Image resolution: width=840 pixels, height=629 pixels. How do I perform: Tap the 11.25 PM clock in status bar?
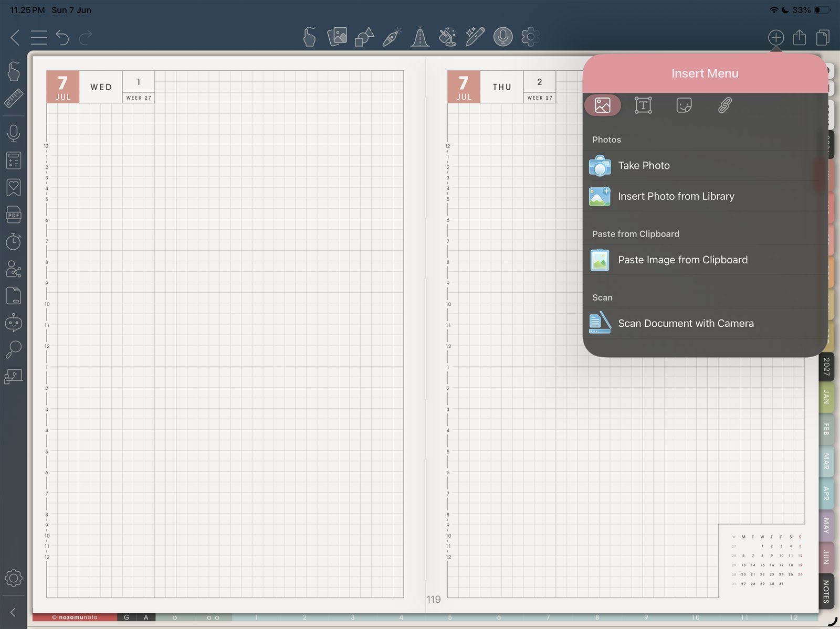(x=27, y=10)
